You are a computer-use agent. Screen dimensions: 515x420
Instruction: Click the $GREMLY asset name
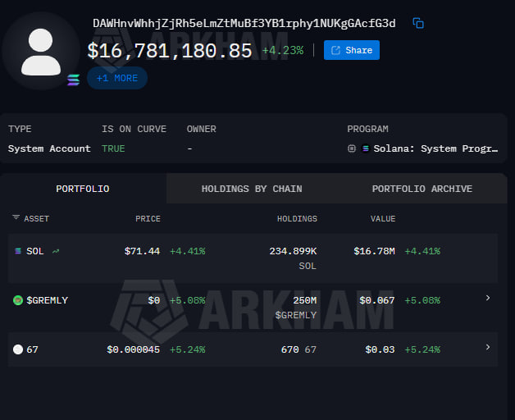pos(47,300)
